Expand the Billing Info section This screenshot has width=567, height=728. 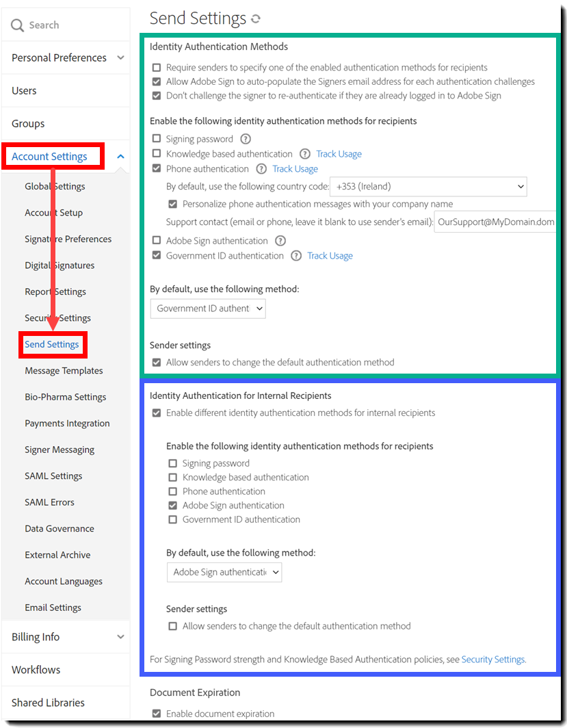tap(120, 637)
